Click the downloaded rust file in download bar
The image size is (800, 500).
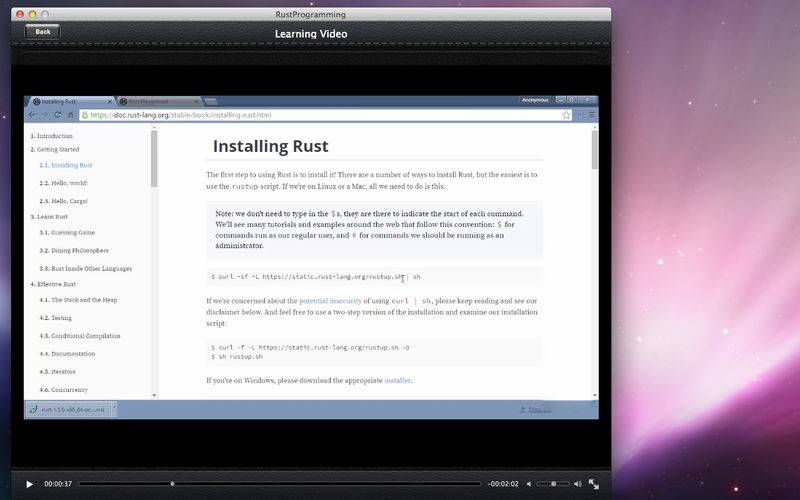point(68,409)
